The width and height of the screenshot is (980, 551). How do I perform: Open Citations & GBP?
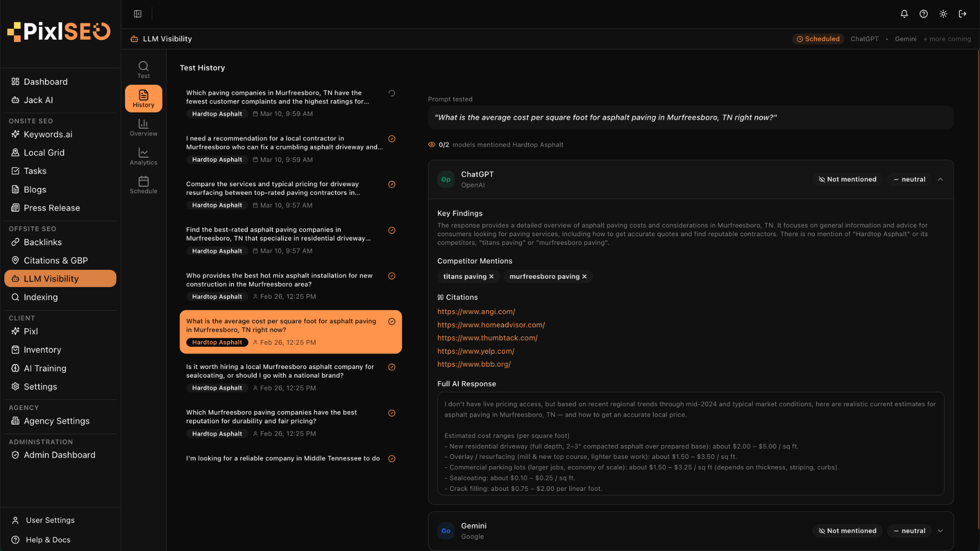pyautogui.click(x=60, y=260)
